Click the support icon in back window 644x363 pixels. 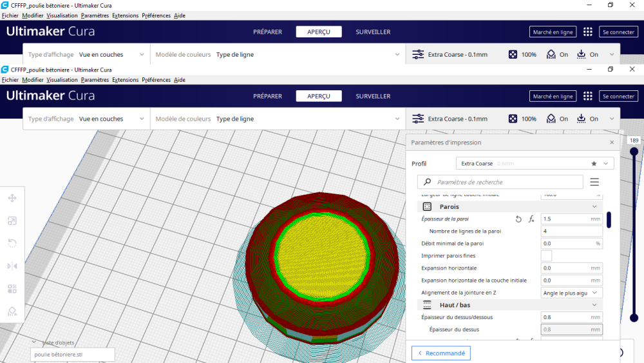(551, 54)
